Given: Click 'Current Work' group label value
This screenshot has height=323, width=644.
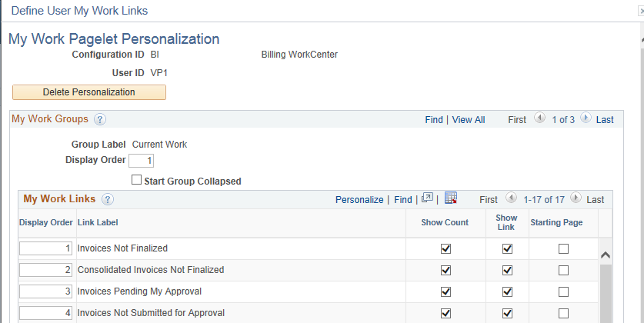Looking at the screenshot, I should (159, 145).
